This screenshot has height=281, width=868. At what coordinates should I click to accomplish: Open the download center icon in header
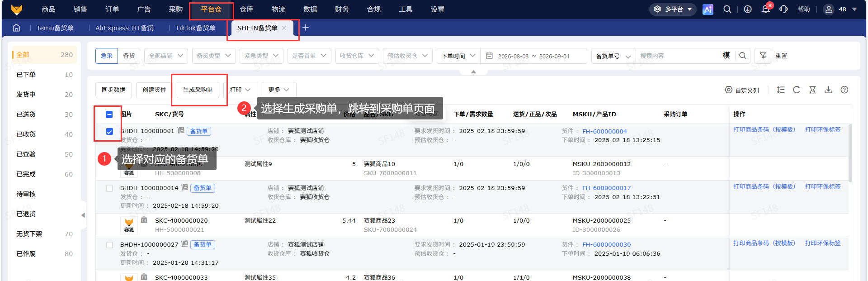[x=748, y=9]
